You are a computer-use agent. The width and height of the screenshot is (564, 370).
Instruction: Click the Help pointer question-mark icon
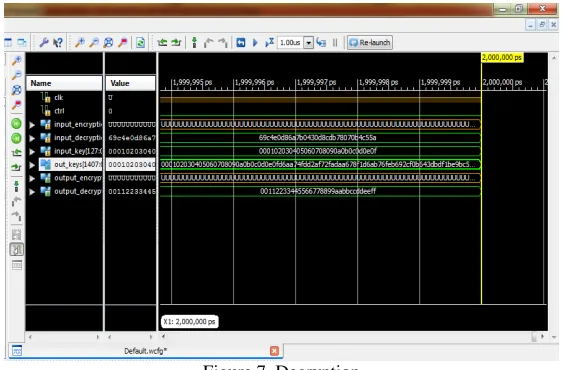pos(58,43)
